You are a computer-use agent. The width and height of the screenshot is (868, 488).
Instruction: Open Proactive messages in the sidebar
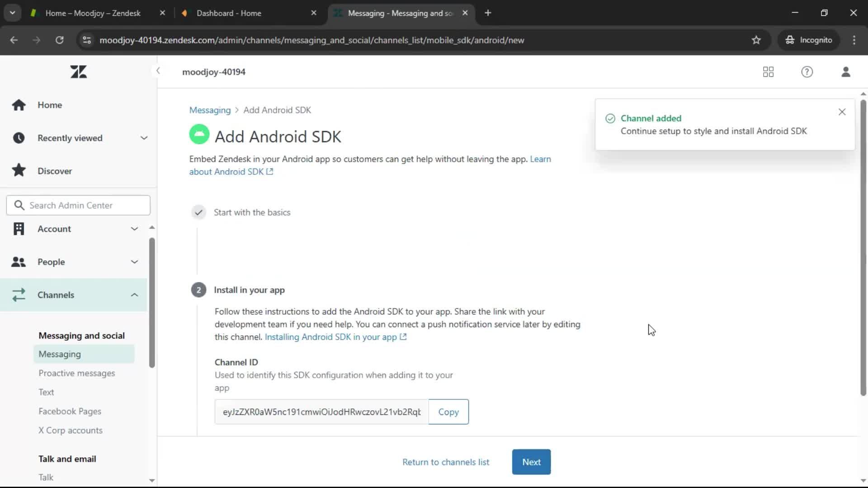77,373
